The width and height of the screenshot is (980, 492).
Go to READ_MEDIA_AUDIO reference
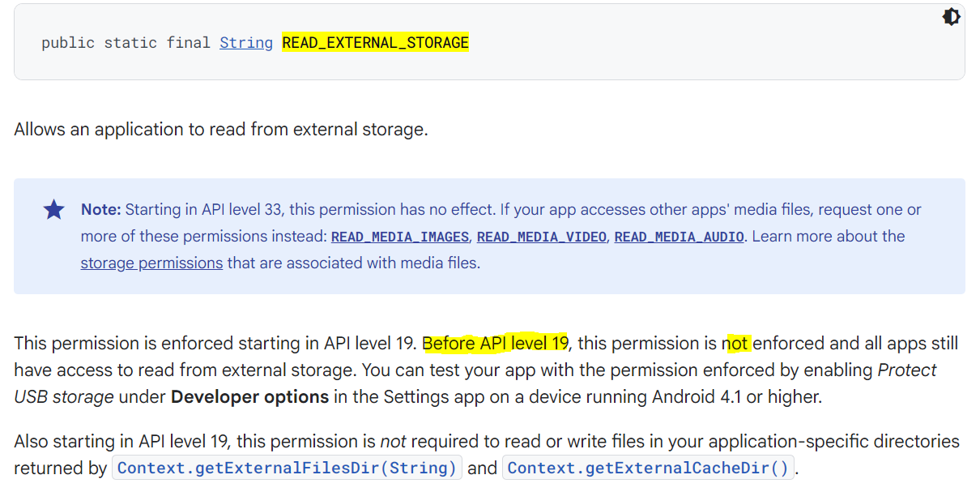coord(679,237)
